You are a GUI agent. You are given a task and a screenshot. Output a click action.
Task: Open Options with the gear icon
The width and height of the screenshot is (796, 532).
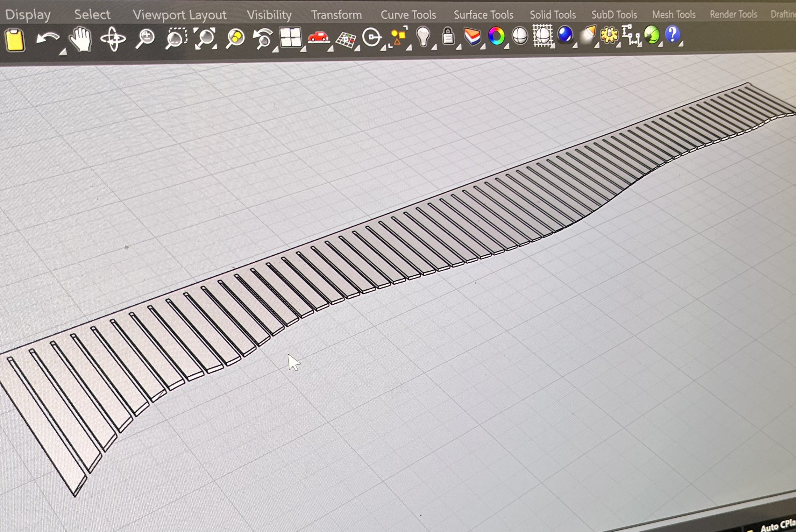(610, 35)
